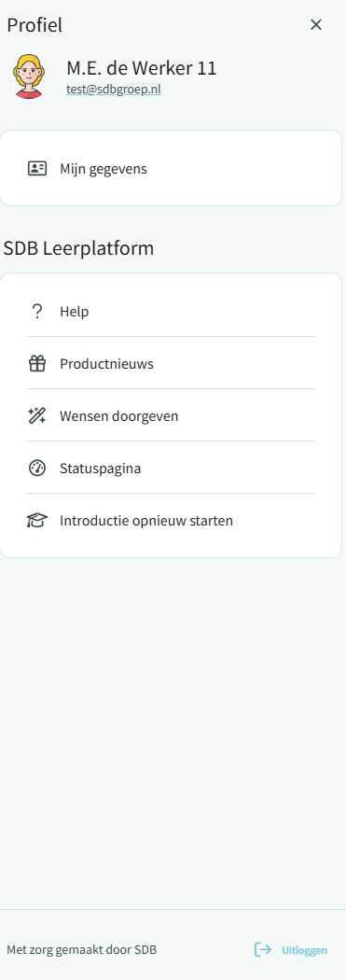Select the Productnieuws entry
This screenshot has width=346, height=980.
pyautogui.click(x=171, y=363)
